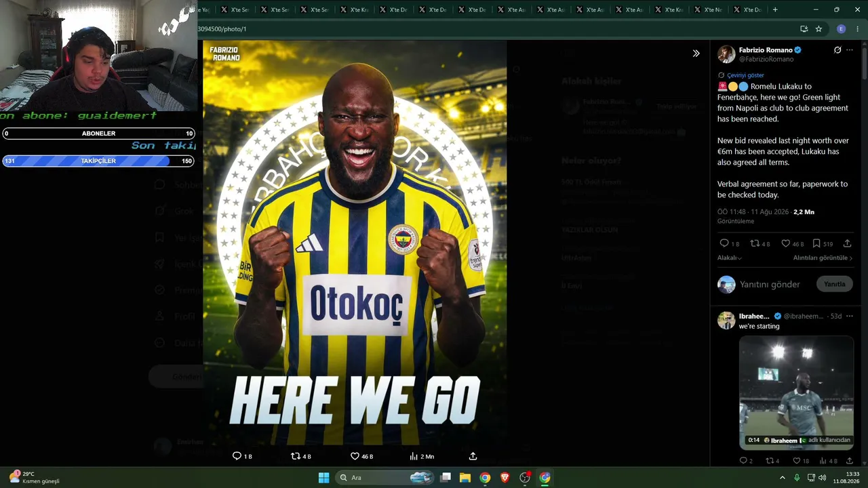Open Fabrizio Romano's profile avatar
The image size is (868, 488).
tap(726, 54)
